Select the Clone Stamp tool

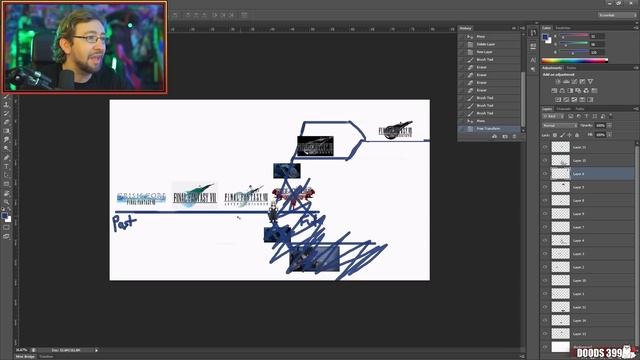(6, 104)
